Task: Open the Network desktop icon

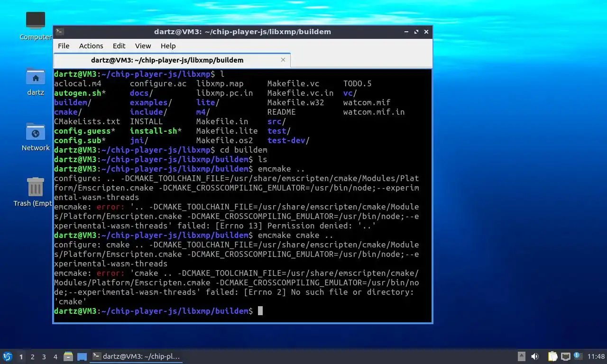Action: 36,137
